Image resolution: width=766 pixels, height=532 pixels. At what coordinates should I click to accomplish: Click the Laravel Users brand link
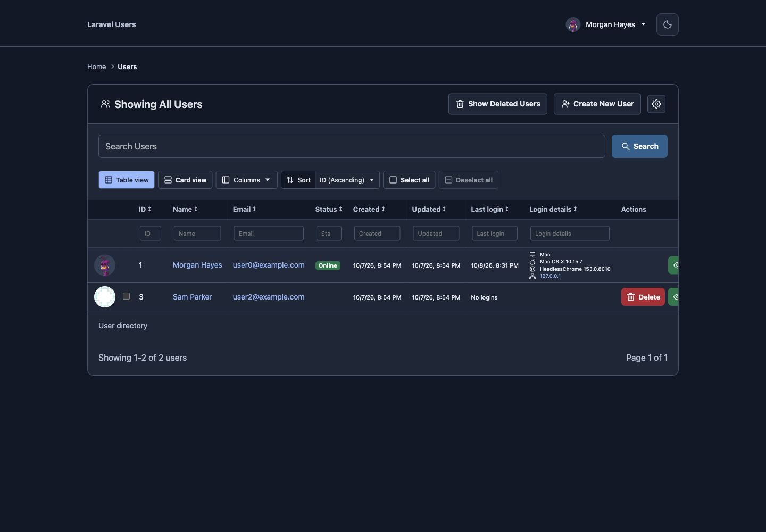[x=111, y=24]
